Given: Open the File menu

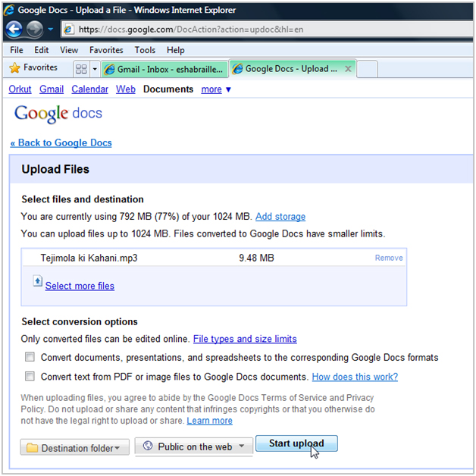Looking at the screenshot, I should point(17,50).
